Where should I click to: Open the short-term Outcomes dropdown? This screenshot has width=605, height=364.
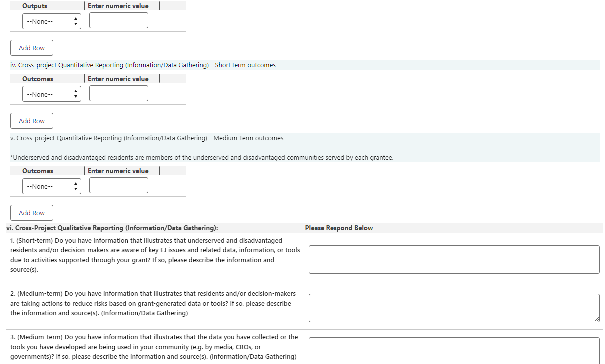52,94
